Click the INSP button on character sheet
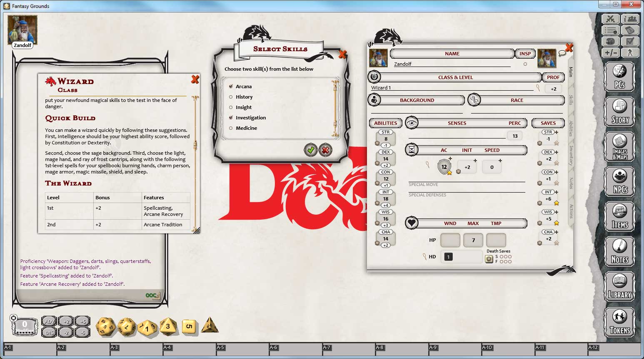 (524, 53)
